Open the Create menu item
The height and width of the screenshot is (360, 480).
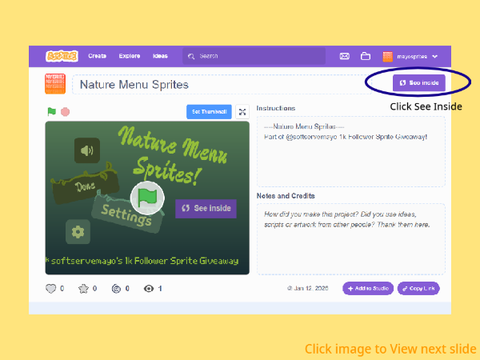point(97,56)
